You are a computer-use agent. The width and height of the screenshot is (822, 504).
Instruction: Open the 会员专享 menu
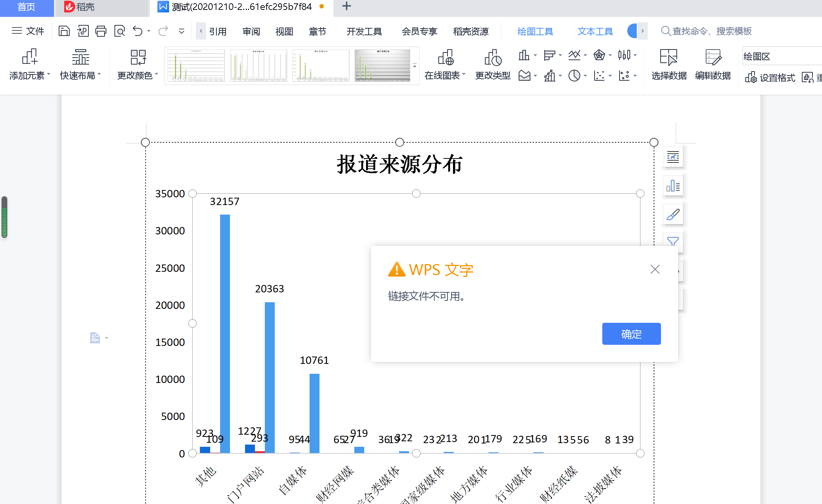pos(419,31)
